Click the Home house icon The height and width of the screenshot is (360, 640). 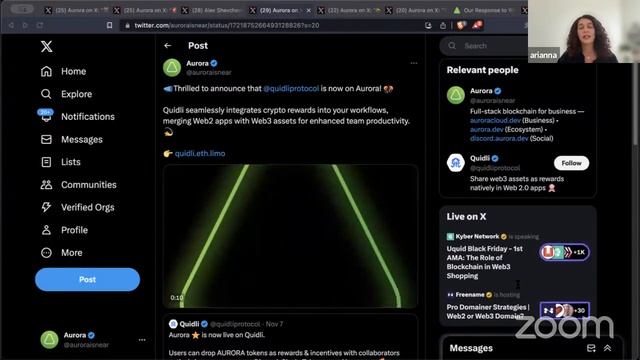[x=47, y=71]
